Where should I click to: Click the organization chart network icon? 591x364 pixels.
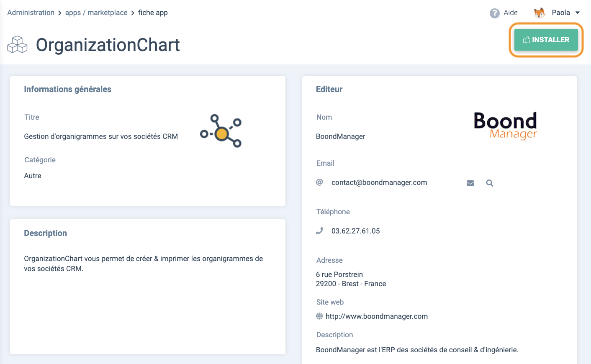221,131
